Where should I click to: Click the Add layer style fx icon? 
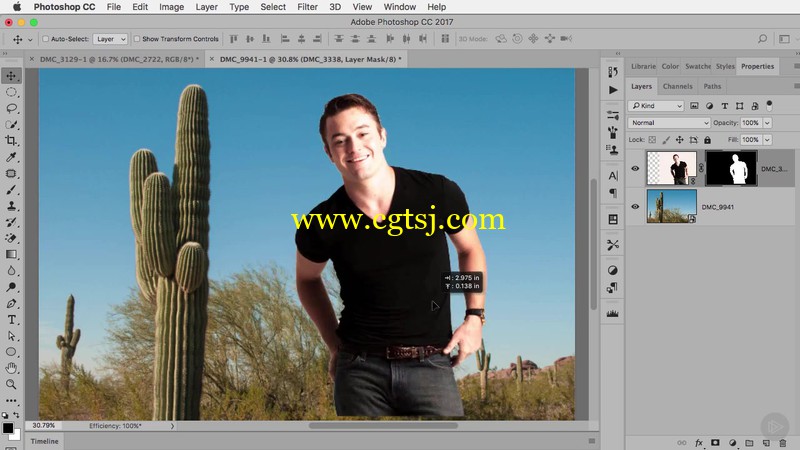[x=698, y=443]
